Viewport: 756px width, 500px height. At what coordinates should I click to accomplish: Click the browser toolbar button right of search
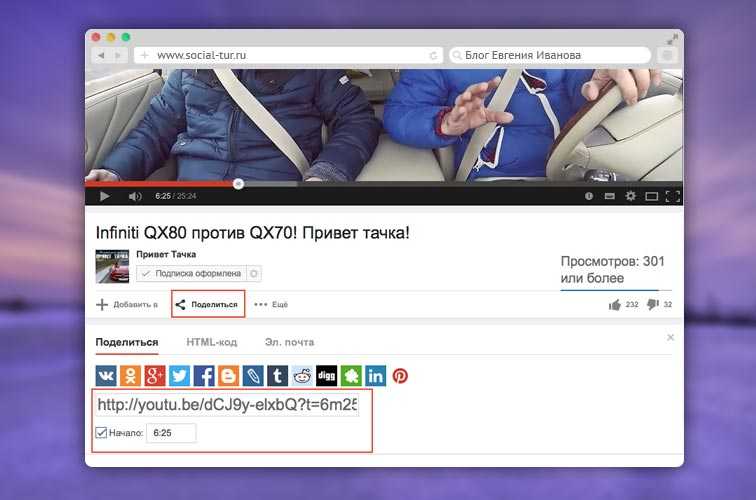click(667, 55)
